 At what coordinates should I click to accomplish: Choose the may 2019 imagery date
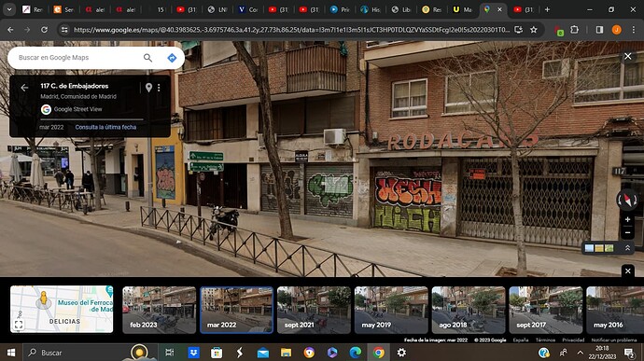391,310
